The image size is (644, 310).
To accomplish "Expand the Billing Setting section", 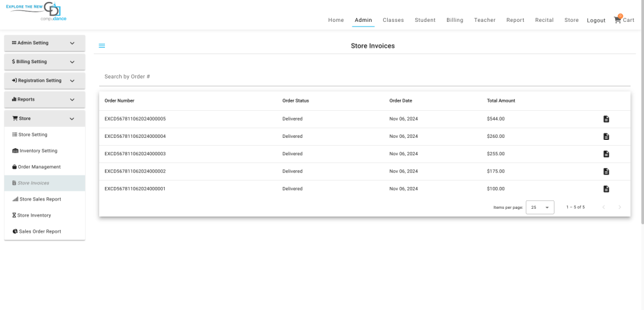I will pos(45,62).
